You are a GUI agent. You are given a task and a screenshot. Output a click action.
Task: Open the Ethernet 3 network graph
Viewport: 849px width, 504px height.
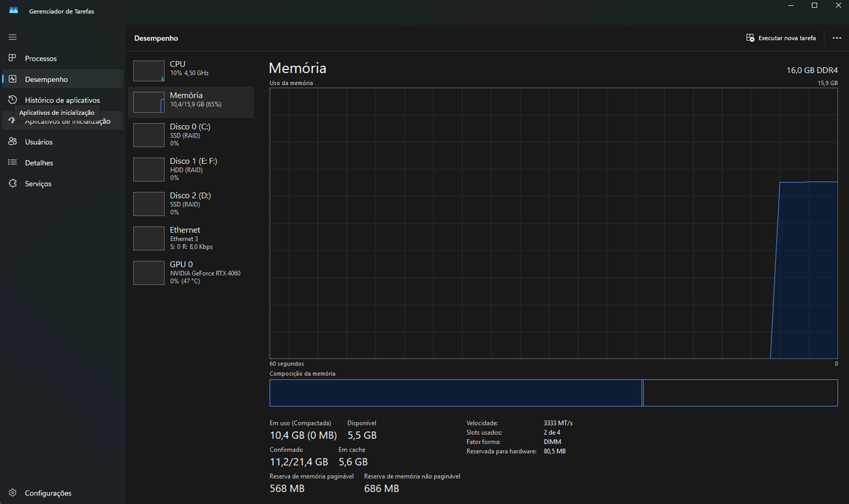tap(191, 238)
